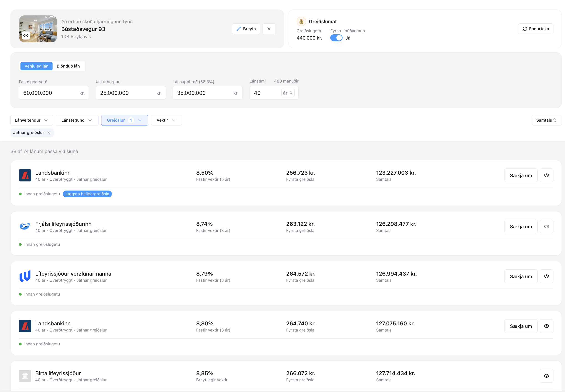Image resolution: width=565 pixels, height=392 pixels.
Task: Remove the Jafnar greiðslur filter chip
Action: pyautogui.click(x=49, y=133)
